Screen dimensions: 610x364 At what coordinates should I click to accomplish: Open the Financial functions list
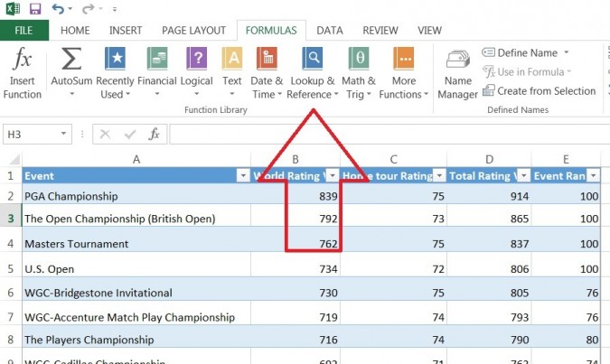coord(156,73)
